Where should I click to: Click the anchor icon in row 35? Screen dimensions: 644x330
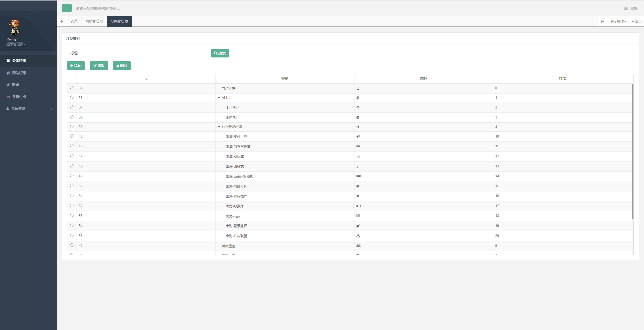point(358,88)
